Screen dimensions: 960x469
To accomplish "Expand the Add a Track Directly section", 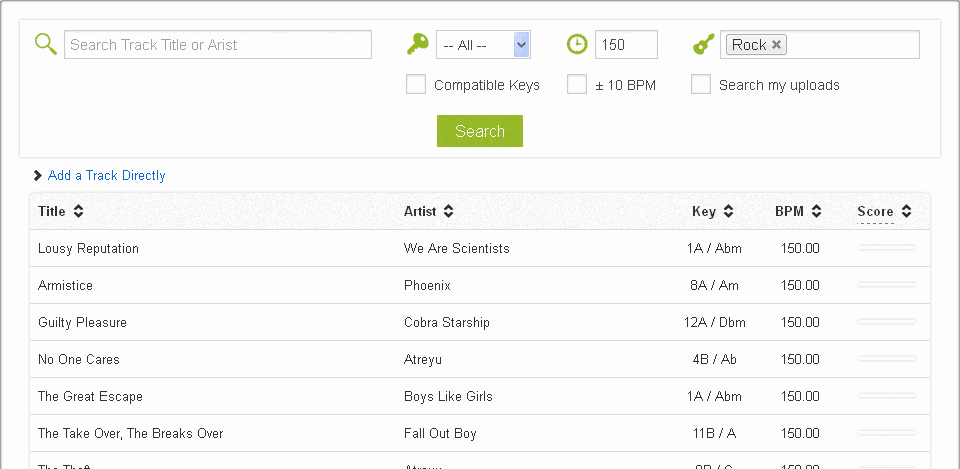I will click(x=106, y=176).
